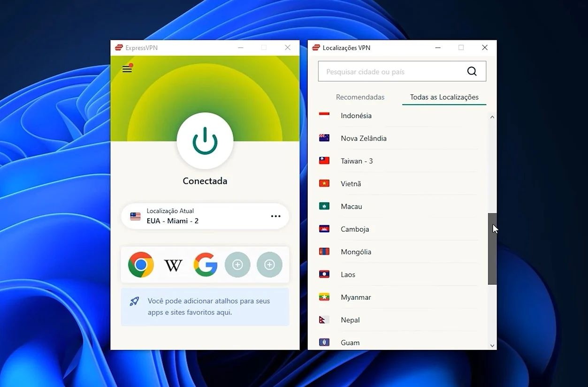Screen dimensions: 588x387
Task: Click the Myanmar flag icon
Action: (324, 297)
